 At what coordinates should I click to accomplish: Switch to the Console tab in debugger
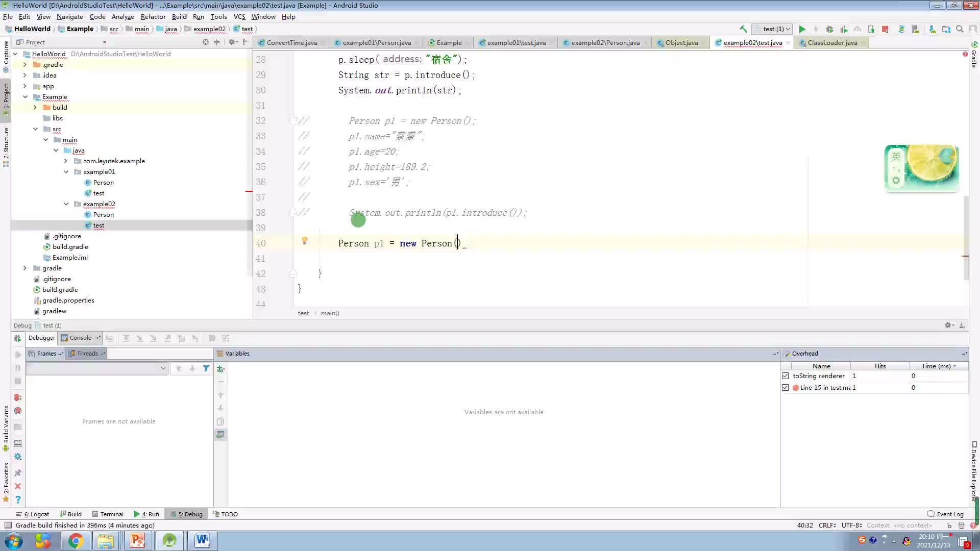pyautogui.click(x=80, y=338)
